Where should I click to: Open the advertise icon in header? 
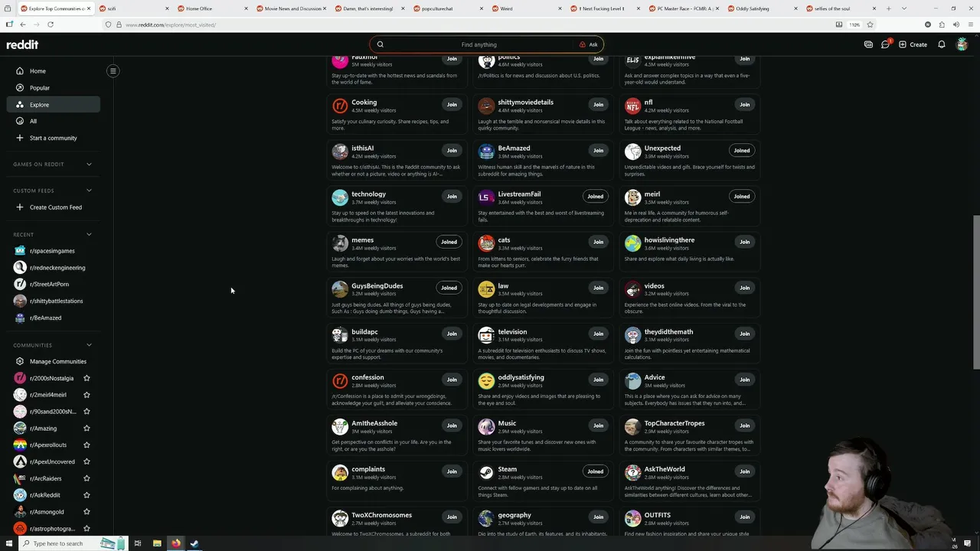point(868,44)
